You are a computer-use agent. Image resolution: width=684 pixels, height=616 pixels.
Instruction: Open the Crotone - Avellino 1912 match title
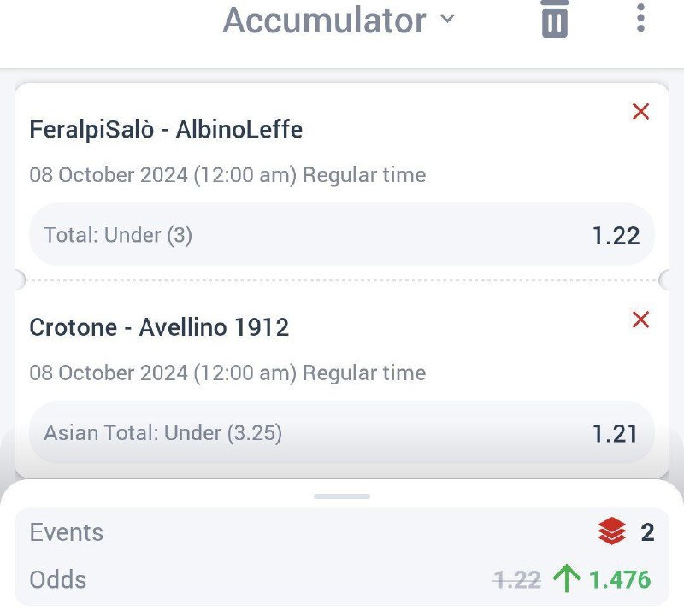(159, 327)
